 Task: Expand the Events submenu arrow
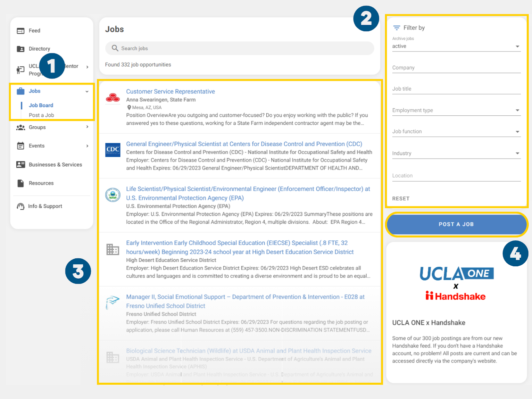click(87, 146)
